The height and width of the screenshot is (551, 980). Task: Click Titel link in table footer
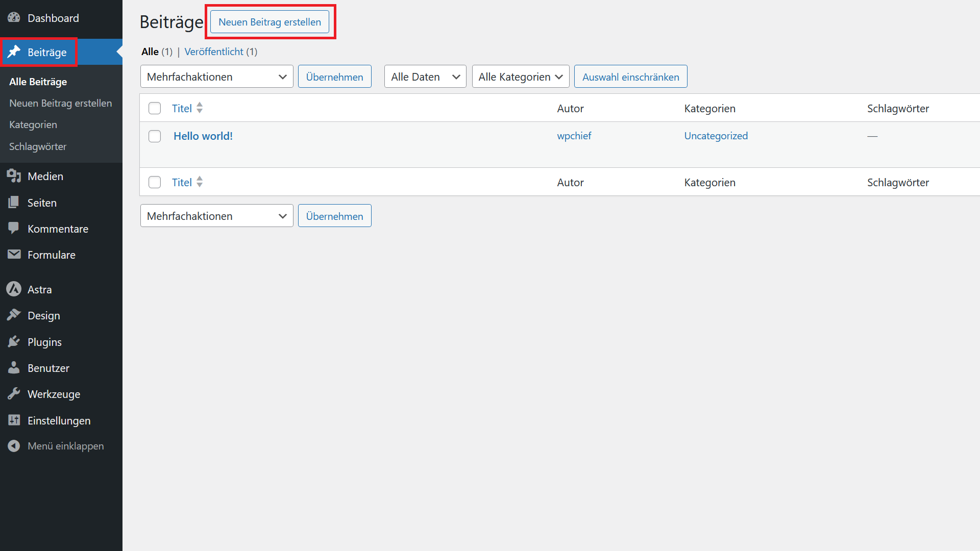182,182
